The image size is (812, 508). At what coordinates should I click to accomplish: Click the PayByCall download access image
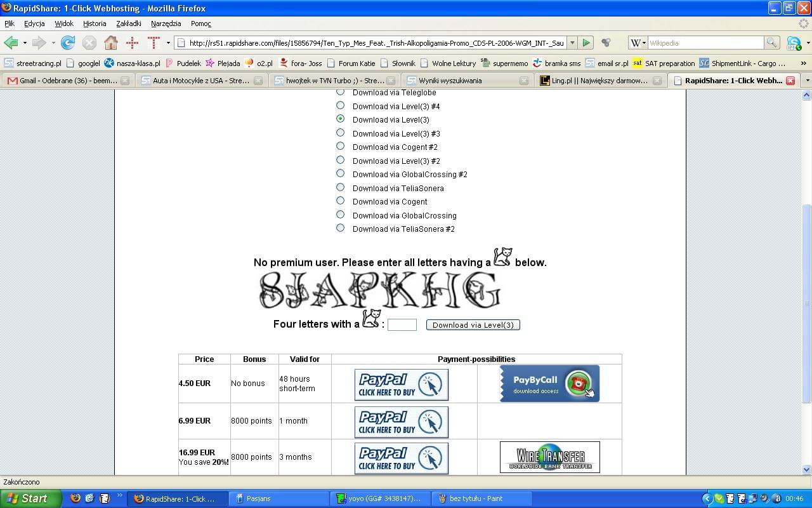pyautogui.click(x=549, y=384)
